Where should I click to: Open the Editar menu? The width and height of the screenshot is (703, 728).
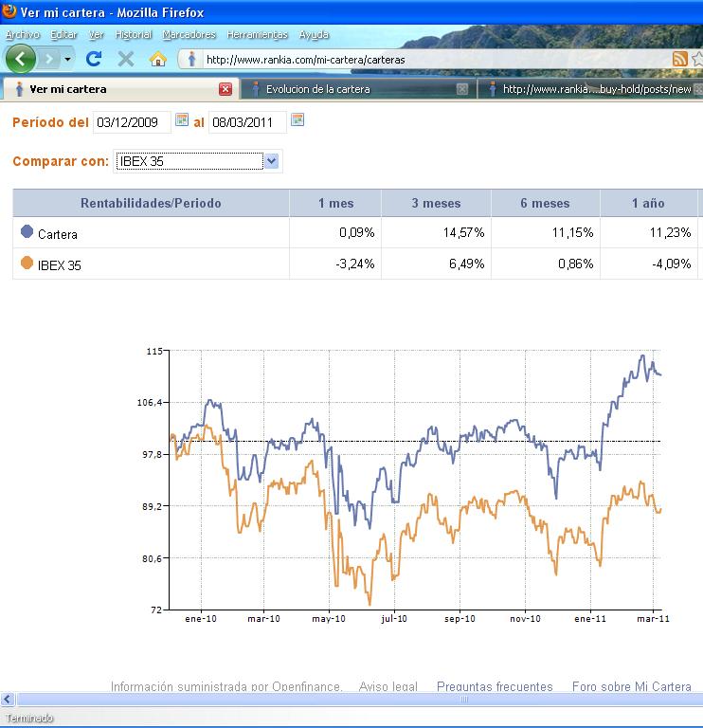coord(63,34)
